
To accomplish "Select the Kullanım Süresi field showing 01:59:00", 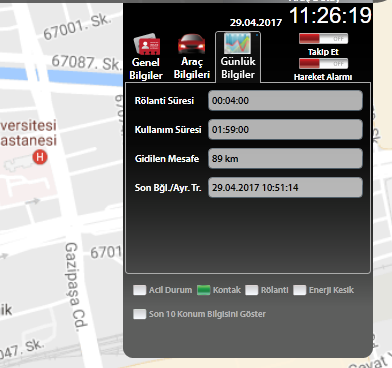I will [x=285, y=129].
